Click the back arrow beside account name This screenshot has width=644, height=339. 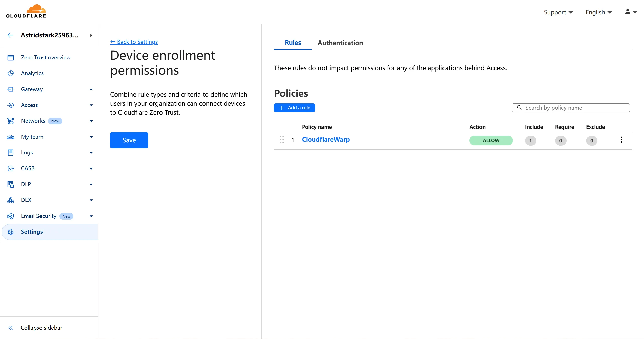[x=10, y=35]
